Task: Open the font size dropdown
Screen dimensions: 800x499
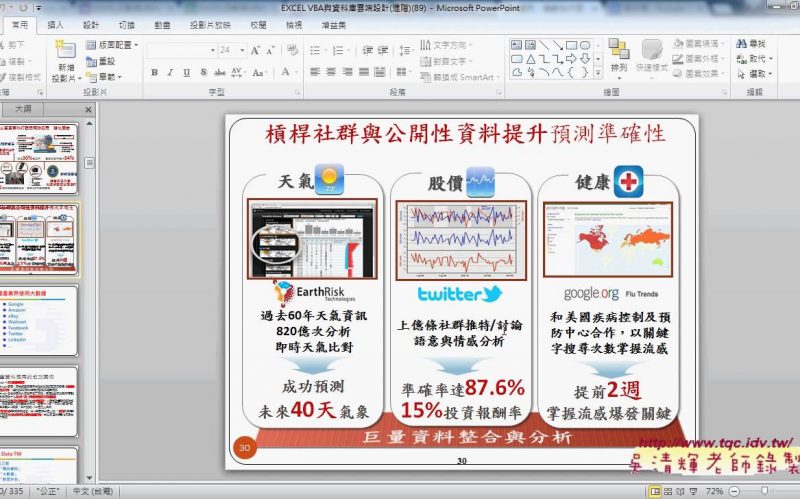Action: coord(240,49)
